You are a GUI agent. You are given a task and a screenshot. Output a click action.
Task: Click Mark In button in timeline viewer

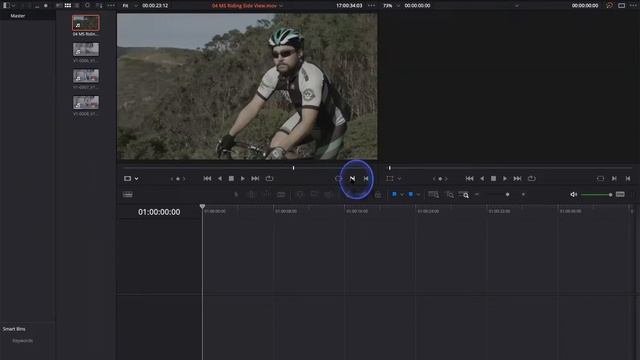614,178
